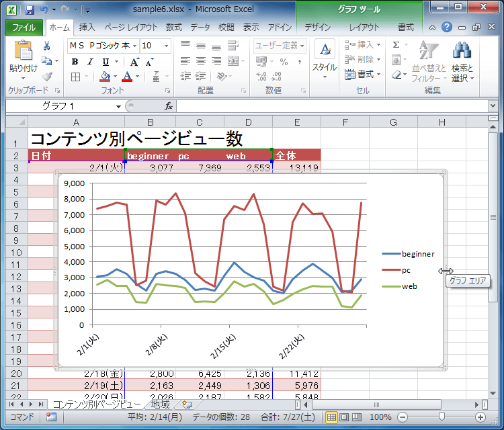Switch to the Data tab

pos(200,28)
